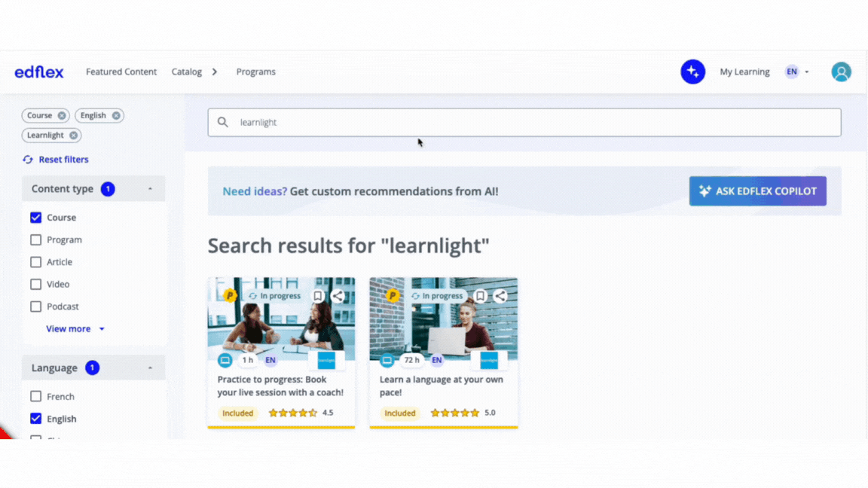868x488 pixels.
Task: Click Learnlight provider logo on Learn a language card
Action: 489,360
